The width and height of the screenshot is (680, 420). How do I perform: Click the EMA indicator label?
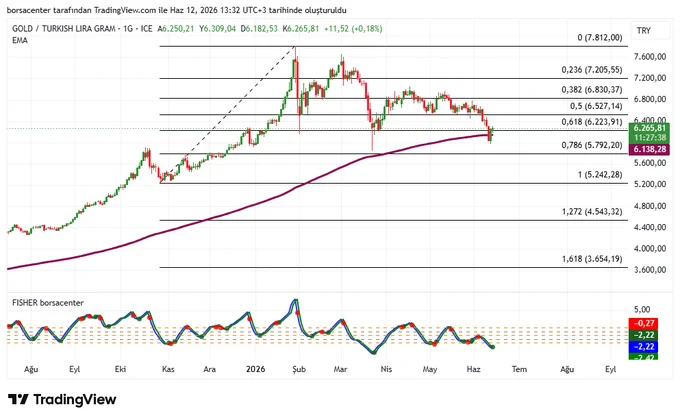pos(20,40)
